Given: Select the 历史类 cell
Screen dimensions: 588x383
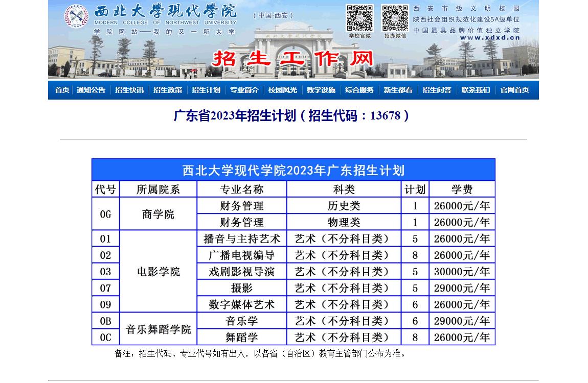Looking at the screenshot, I should (x=344, y=205).
